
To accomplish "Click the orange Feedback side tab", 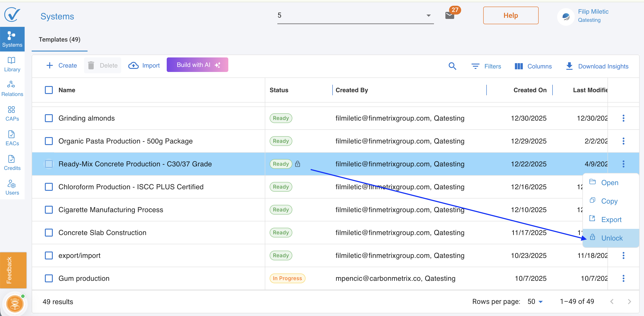I will coord(13,270).
